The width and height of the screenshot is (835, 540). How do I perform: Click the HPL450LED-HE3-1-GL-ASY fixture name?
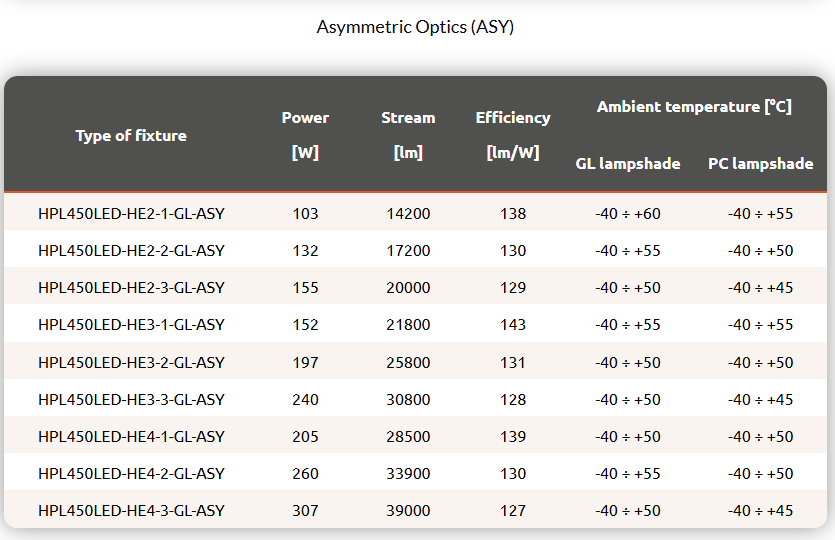131,324
